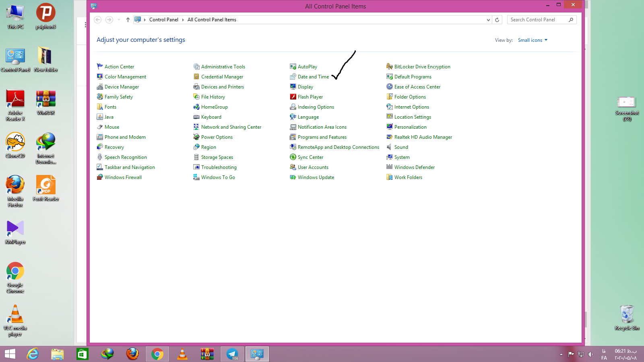Open the Fonts folder icon

click(x=100, y=107)
